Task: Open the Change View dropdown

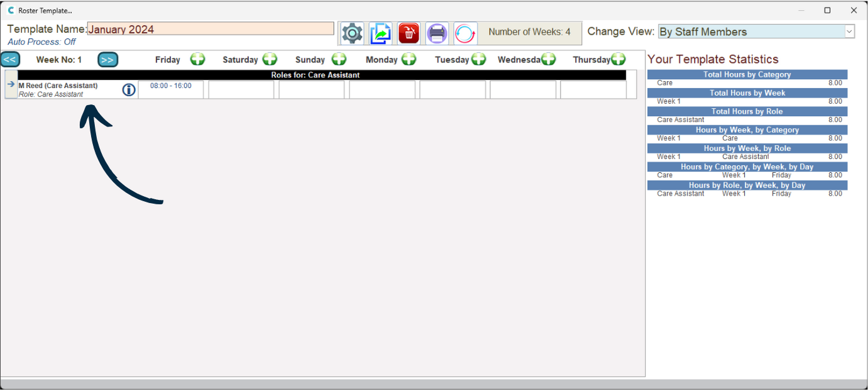Action: coord(849,31)
